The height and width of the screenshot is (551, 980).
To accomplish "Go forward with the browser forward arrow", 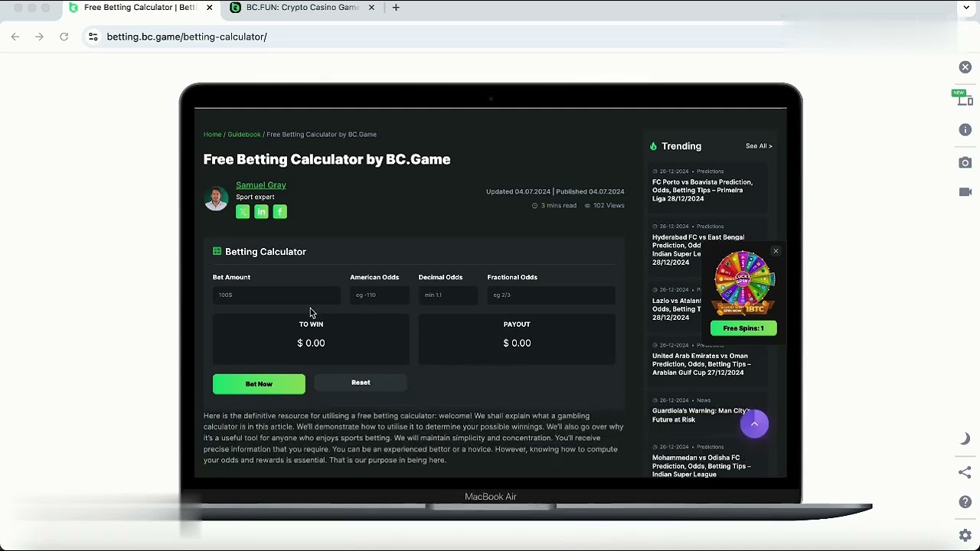I will [x=39, y=37].
